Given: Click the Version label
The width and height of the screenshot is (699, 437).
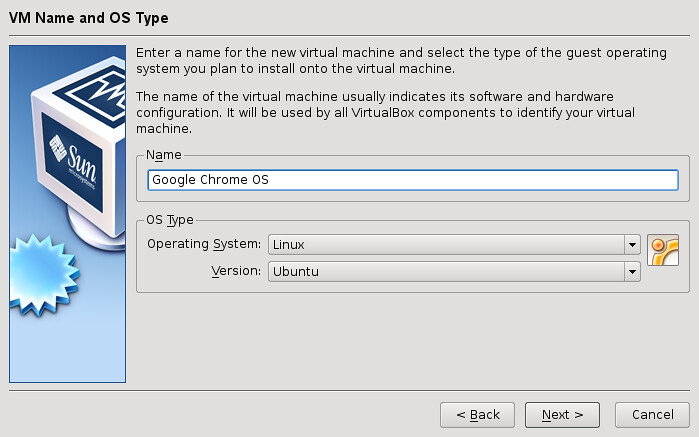Looking at the screenshot, I should (x=236, y=271).
